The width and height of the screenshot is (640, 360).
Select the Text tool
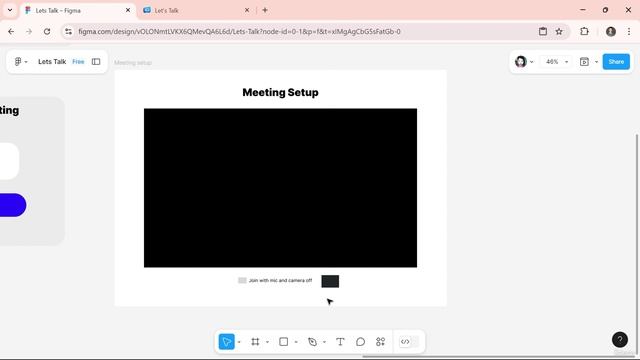[x=340, y=342]
